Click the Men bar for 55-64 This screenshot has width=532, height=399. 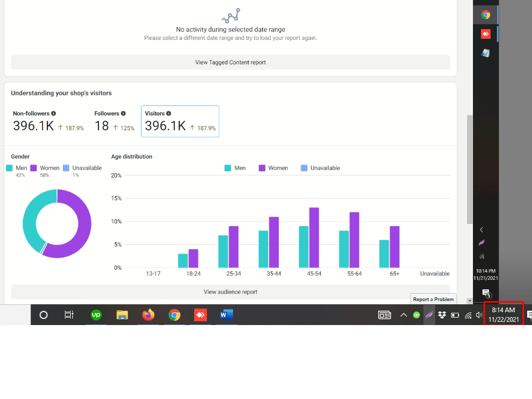[344, 249]
